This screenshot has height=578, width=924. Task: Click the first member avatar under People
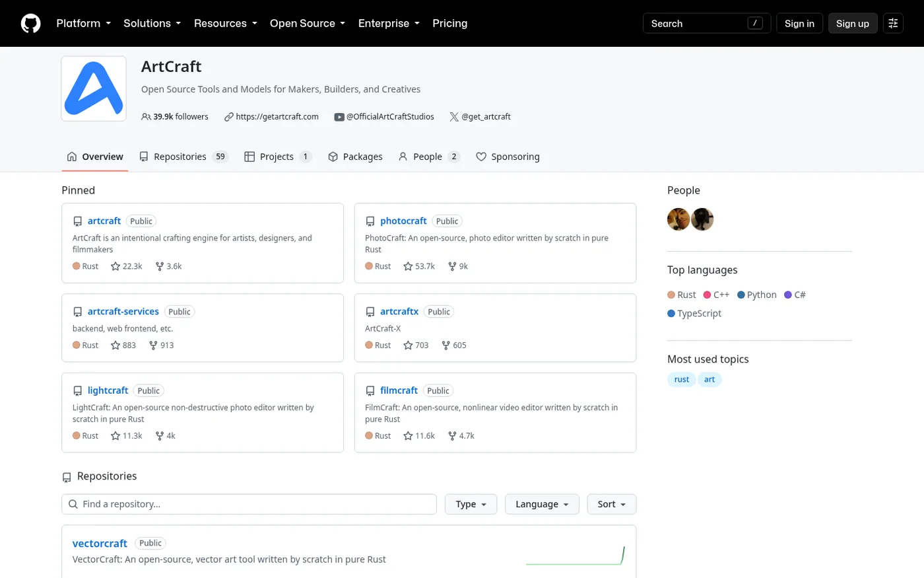coord(678,219)
